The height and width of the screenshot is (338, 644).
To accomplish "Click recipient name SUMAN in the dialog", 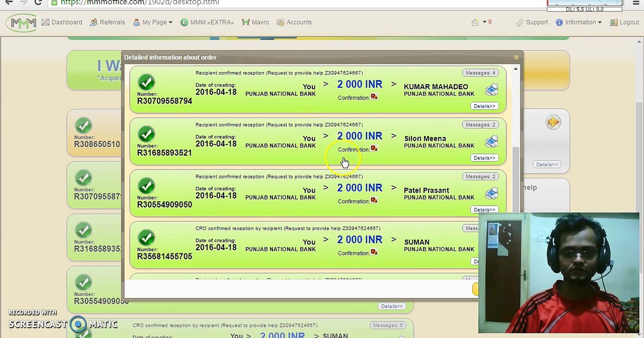I will [x=417, y=242].
